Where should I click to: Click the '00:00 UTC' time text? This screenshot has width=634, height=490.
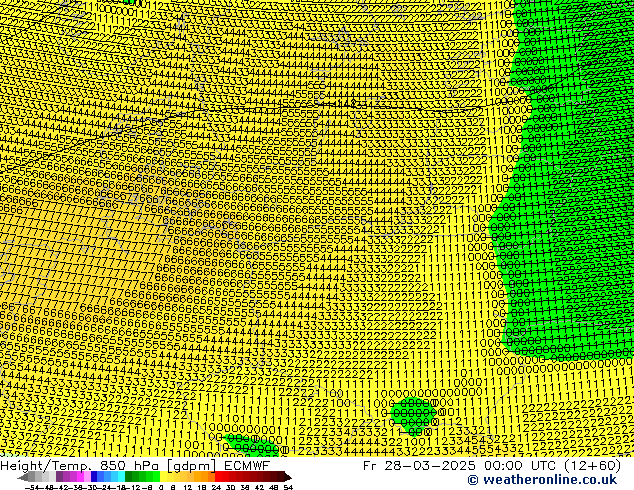[521, 466]
